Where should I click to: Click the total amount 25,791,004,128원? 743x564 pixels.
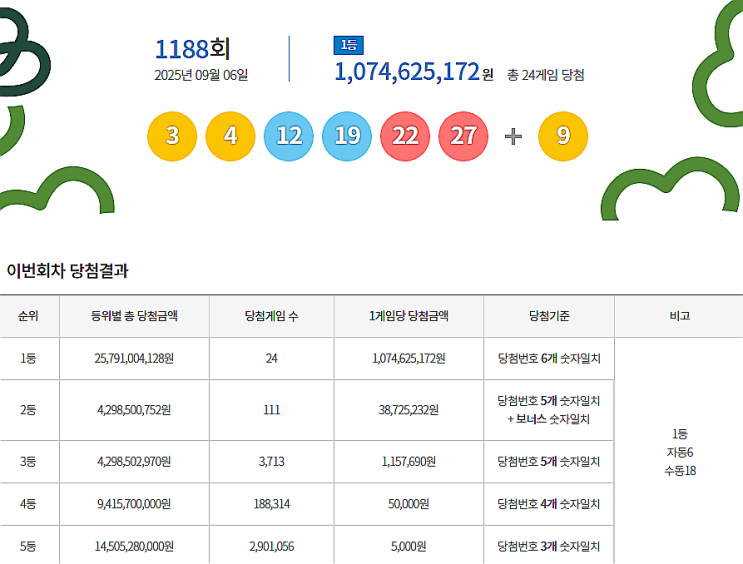(x=134, y=358)
